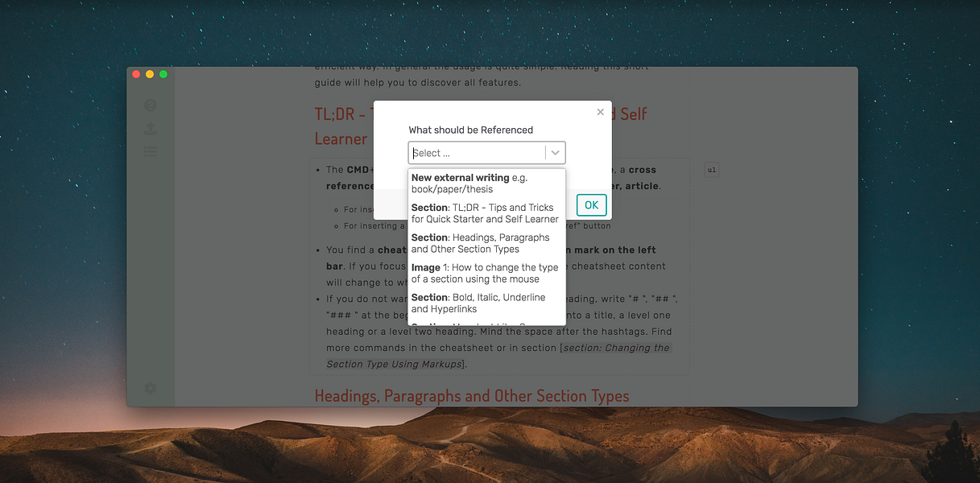This screenshot has width=980, height=483.
Task: Choose 'Section: Bold, Italic, Underline' option
Action: (x=487, y=303)
